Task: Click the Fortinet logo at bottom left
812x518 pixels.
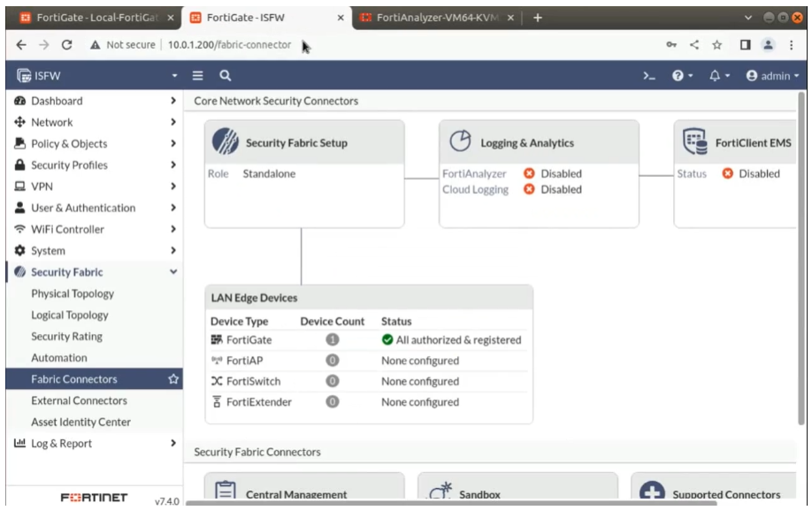Action: pos(91,498)
